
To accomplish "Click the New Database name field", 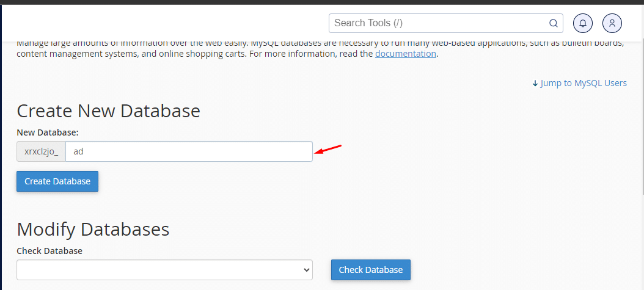I will [189, 151].
